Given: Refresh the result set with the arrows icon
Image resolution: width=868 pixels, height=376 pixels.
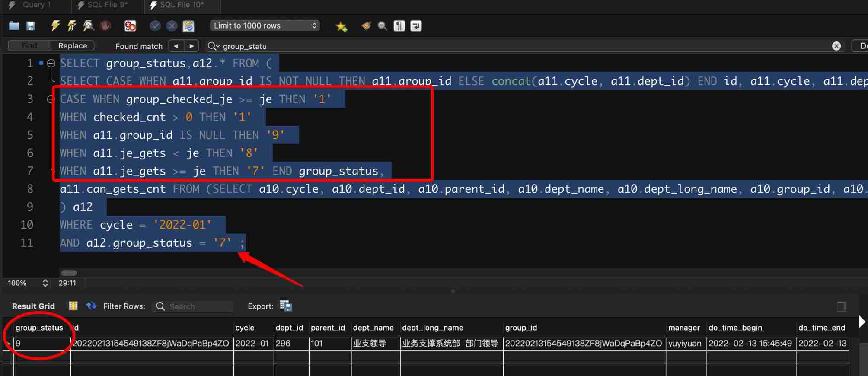Looking at the screenshot, I should click(x=91, y=306).
